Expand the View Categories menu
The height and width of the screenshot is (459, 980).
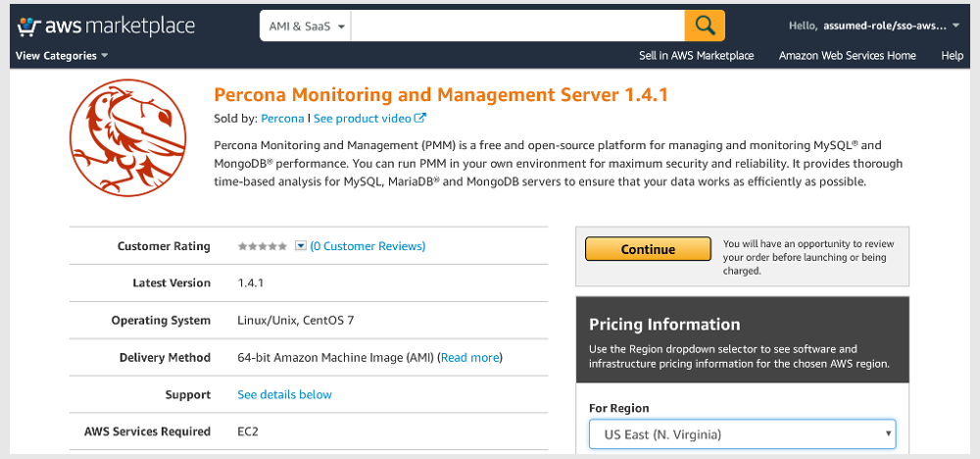[62, 56]
